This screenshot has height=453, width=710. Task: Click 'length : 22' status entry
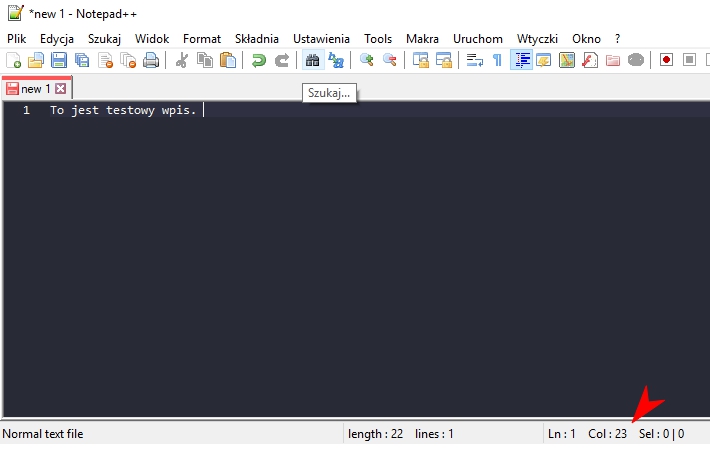[375, 434]
